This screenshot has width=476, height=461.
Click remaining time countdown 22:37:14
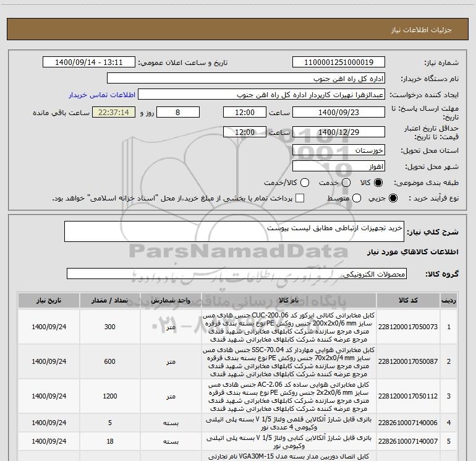click(114, 112)
